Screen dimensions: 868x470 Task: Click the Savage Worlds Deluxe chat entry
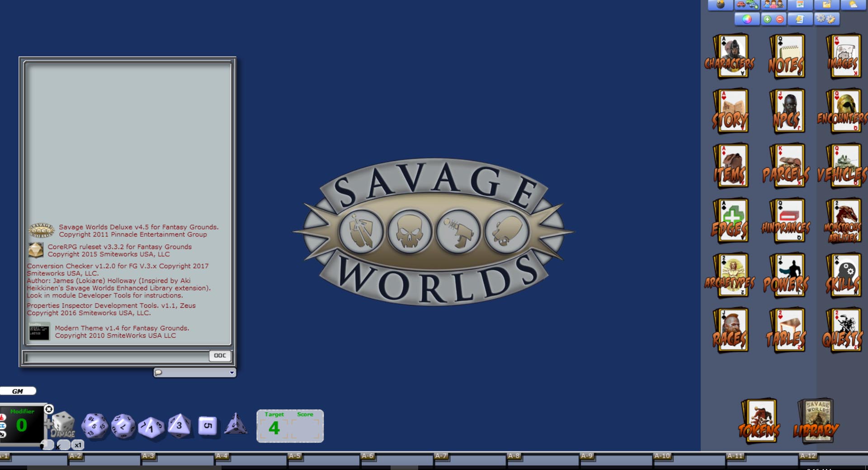coord(124,230)
